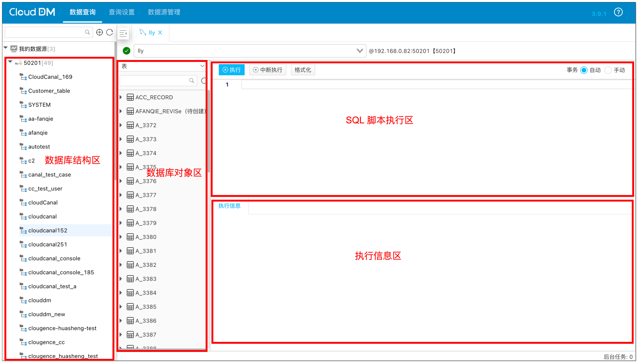Select the cloudcanal152 database node

tap(48, 230)
